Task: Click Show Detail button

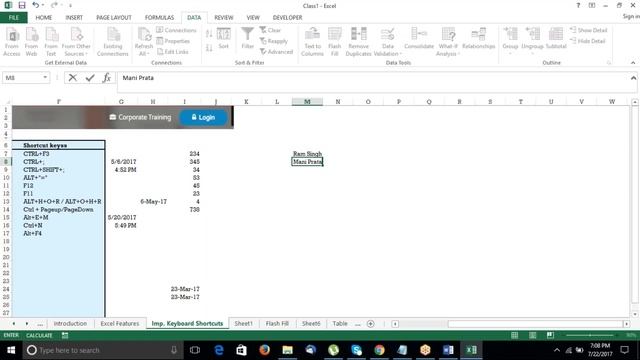Action: 589,30
